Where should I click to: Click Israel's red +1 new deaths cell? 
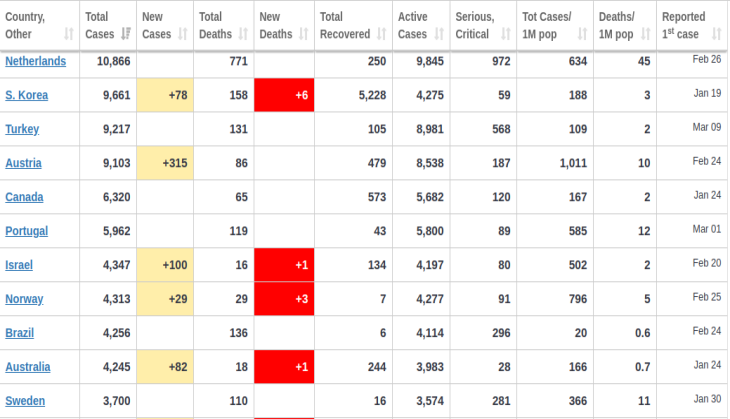pos(284,265)
